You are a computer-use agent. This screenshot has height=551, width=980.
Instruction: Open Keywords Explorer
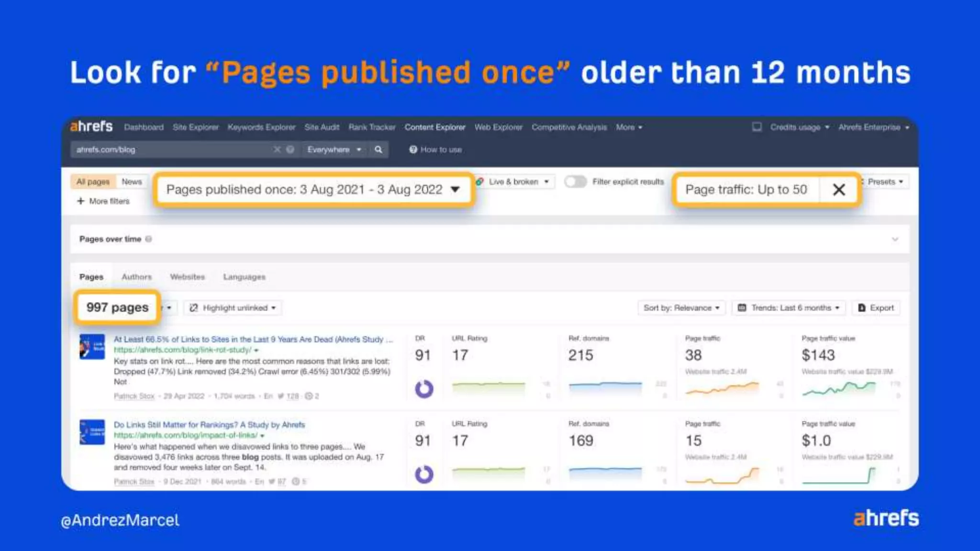click(x=261, y=127)
